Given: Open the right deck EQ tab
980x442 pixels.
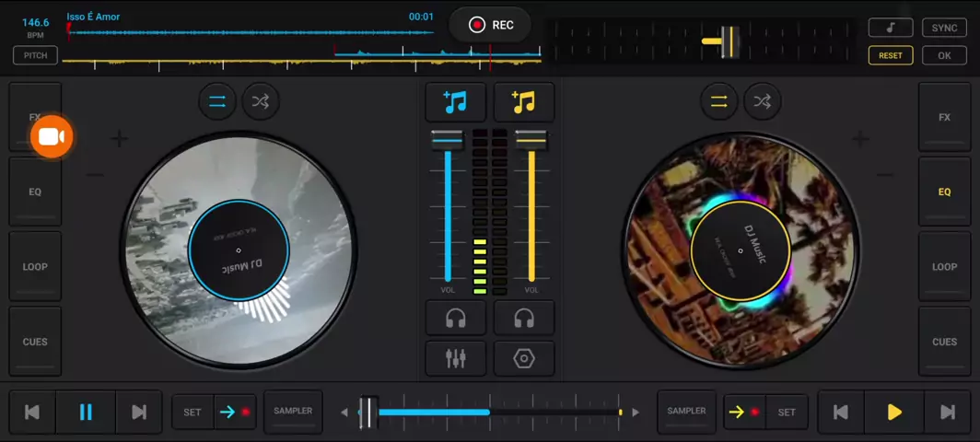Looking at the screenshot, I should tap(944, 192).
